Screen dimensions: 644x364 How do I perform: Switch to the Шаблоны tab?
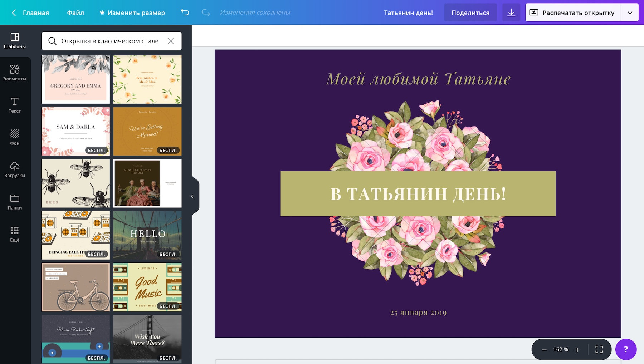pos(15,41)
